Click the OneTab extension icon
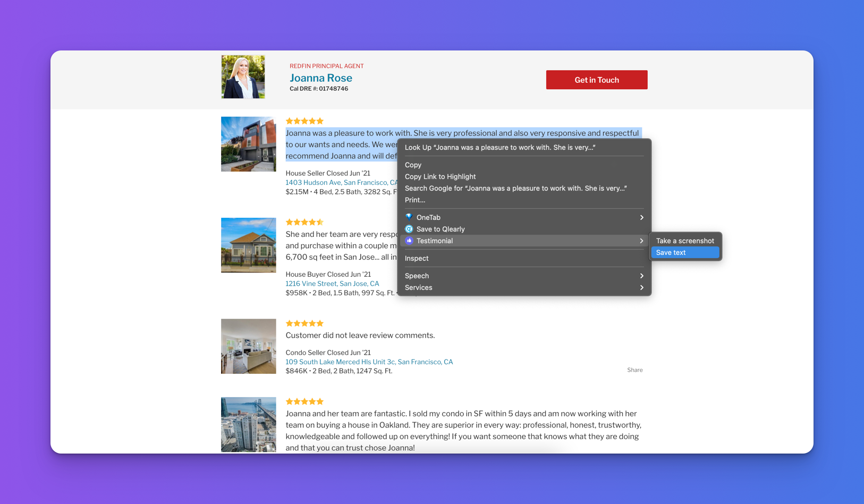This screenshot has width=864, height=504. (409, 217)
